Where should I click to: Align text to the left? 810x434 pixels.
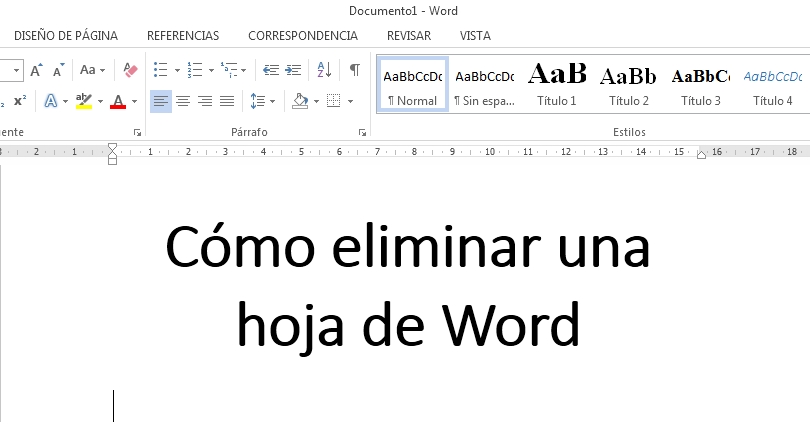(161, 101)
